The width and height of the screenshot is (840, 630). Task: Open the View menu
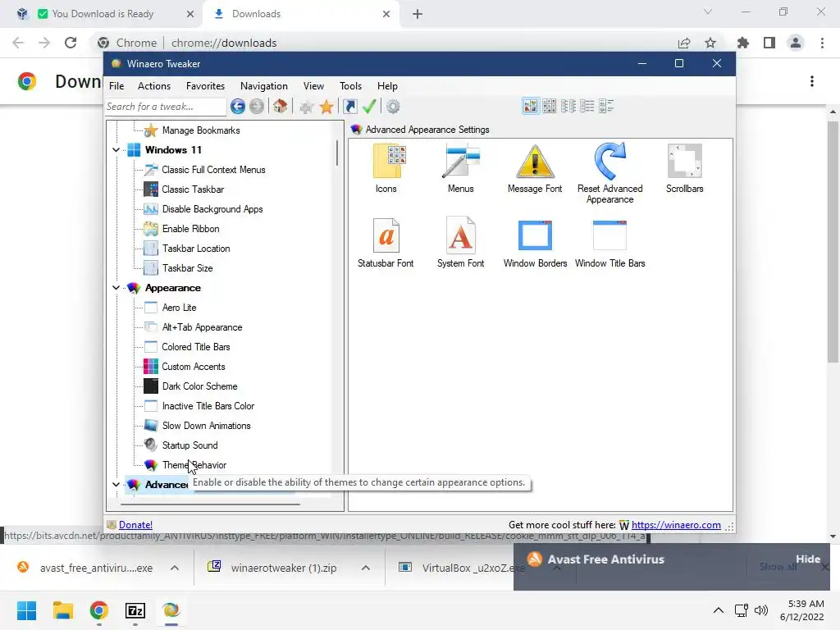(313, 86)
